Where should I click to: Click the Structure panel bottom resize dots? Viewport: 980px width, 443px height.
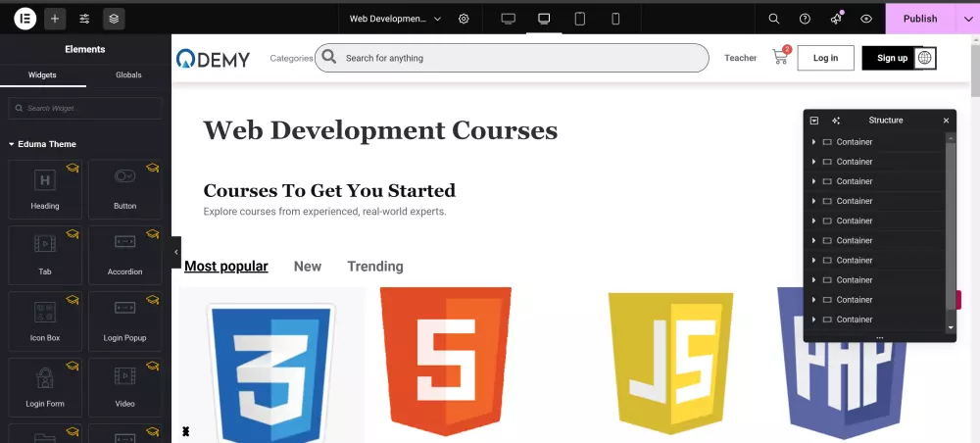(x=879, y=337)
